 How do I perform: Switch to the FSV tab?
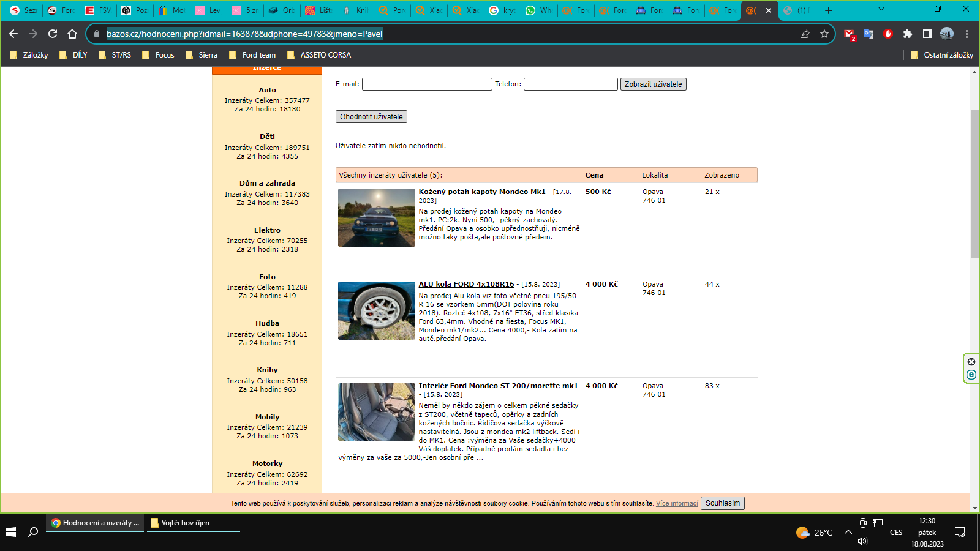coord(98,10)
